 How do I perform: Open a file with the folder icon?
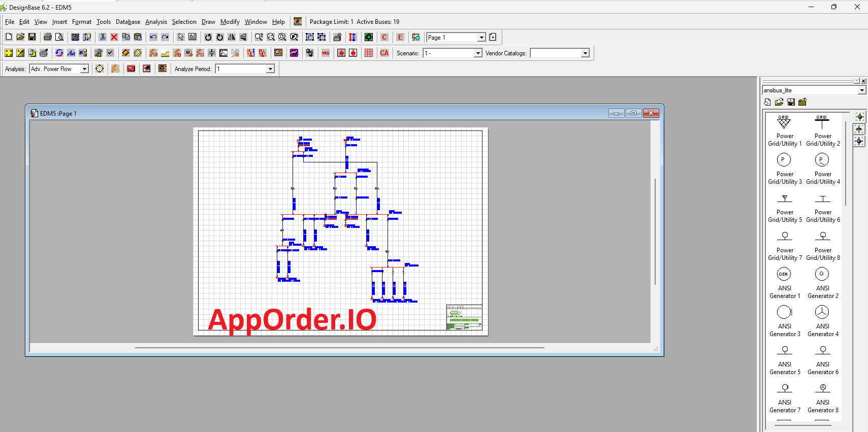[20, 37]
